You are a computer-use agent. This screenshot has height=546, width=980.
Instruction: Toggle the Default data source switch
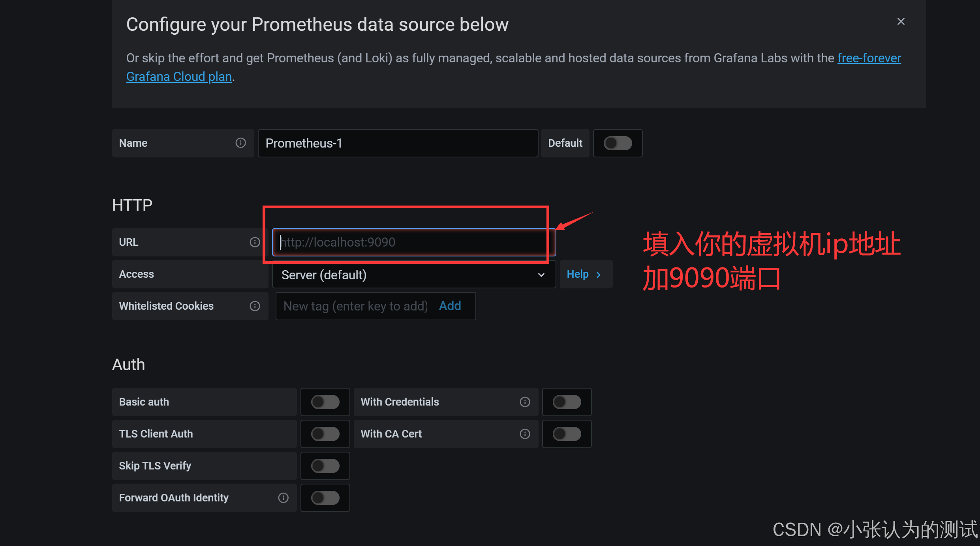pyautogui.click(x=618, y=143)
